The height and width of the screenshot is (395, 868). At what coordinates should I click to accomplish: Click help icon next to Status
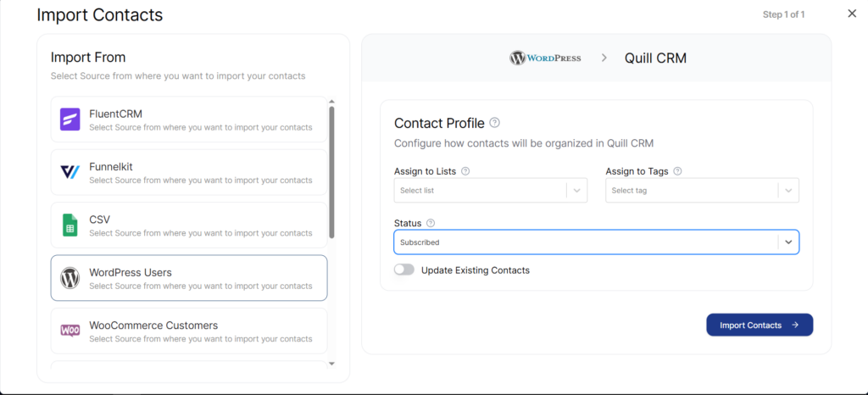point(431,223)
